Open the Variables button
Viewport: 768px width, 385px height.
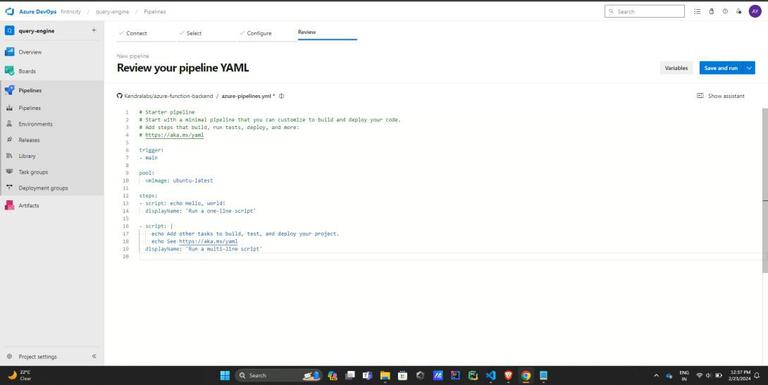point(676,68)
